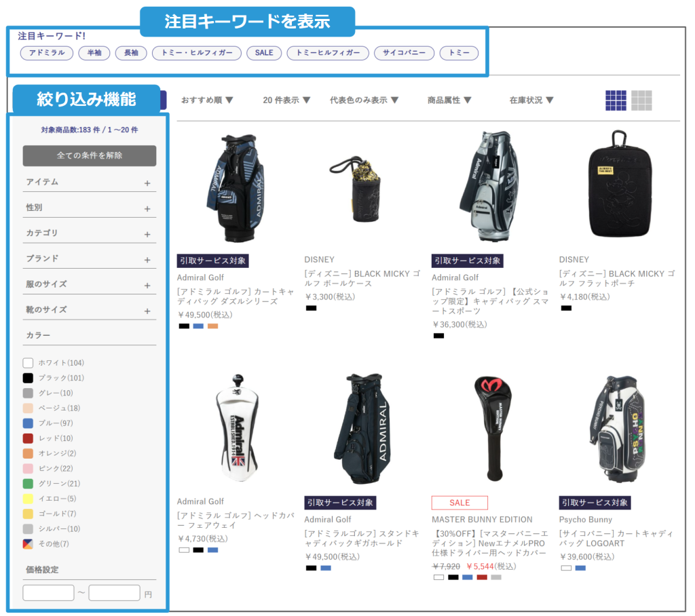Open the おすすめ順 sort dropdown
This screenshot has width=695, height=616.
click(x=207, y=100)
